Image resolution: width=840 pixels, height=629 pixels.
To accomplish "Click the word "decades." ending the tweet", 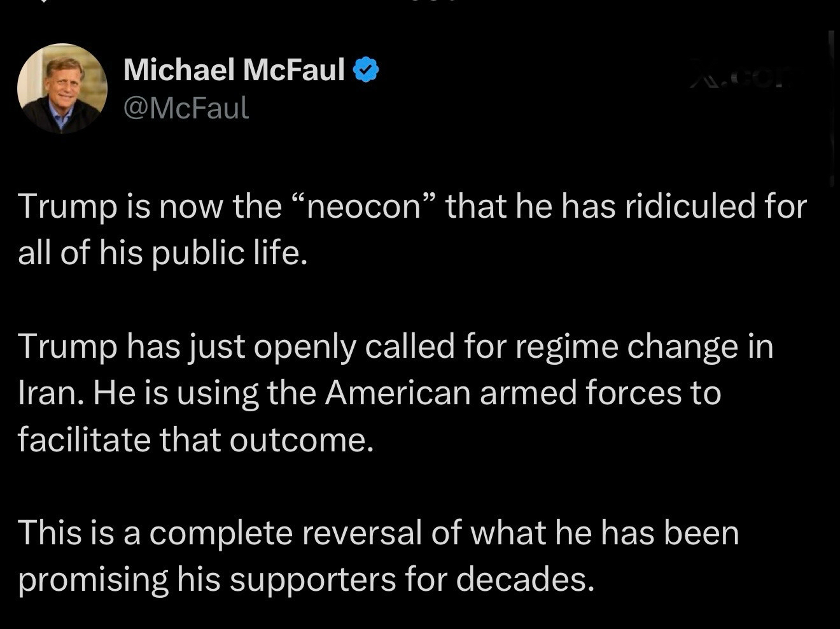I will [x=526, y=579].
